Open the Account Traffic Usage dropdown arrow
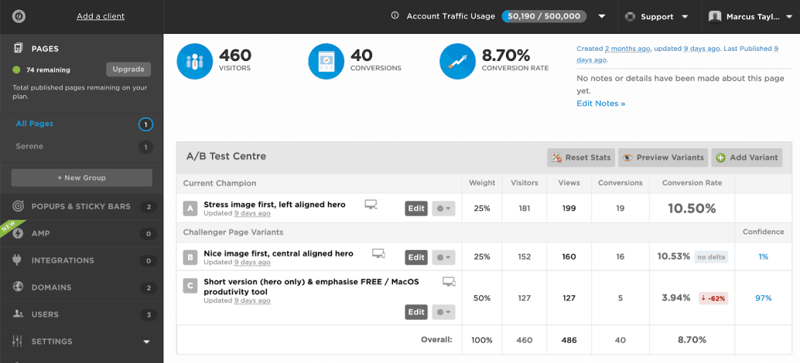800x363 pixels. (602, 16)
